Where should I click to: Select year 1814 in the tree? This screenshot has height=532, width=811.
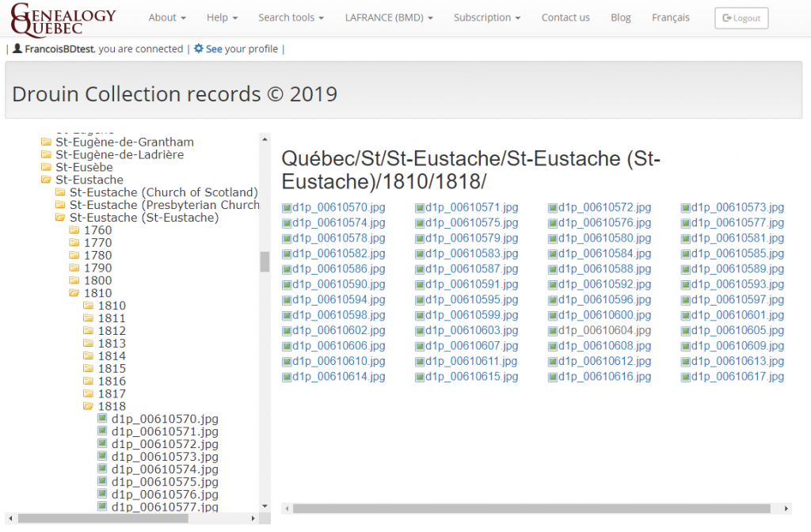coord(112,355)
